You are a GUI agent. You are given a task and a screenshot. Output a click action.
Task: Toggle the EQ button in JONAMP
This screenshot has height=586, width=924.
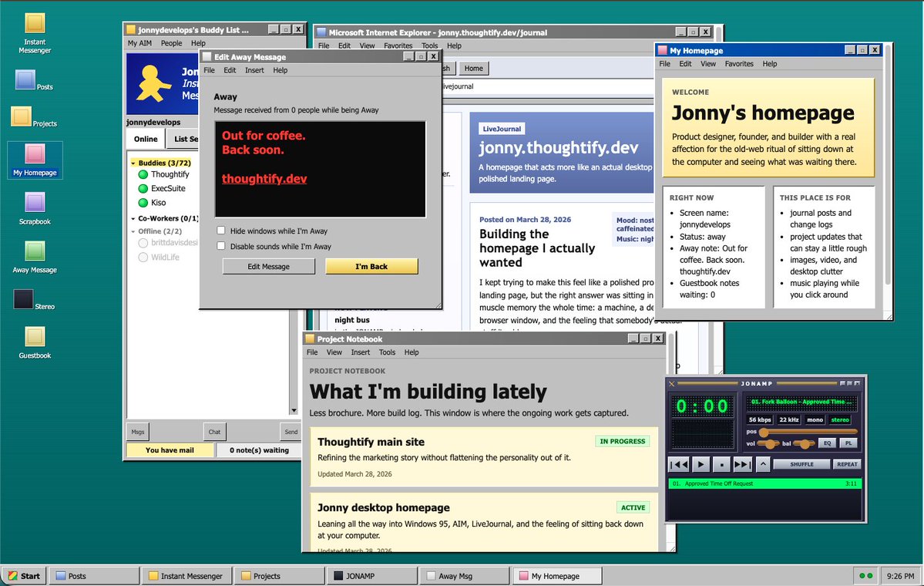[x=827, y=443]
